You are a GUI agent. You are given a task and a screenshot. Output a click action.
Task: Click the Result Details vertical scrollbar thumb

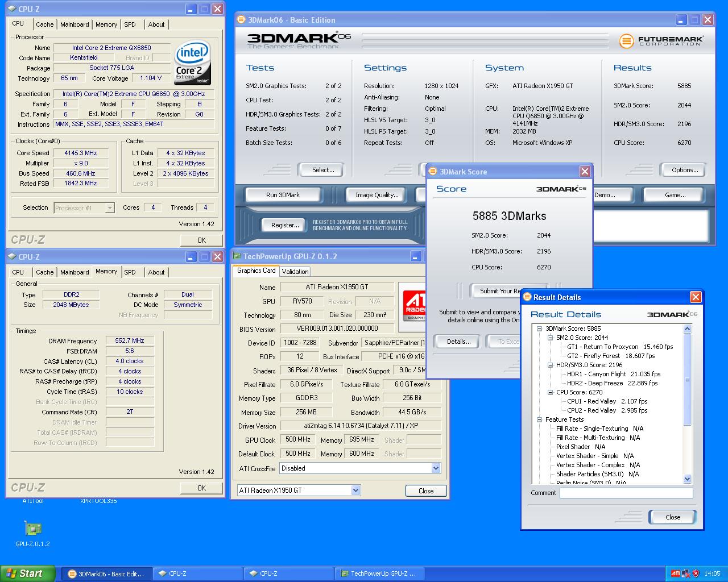(687, 379)
